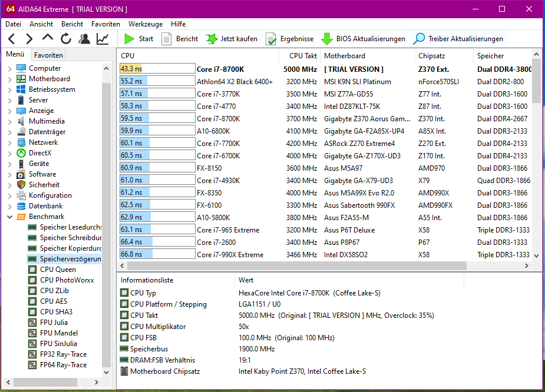545x392 pixels.
Task: Expand the Software tree node
Action: [x=10, y=174]
